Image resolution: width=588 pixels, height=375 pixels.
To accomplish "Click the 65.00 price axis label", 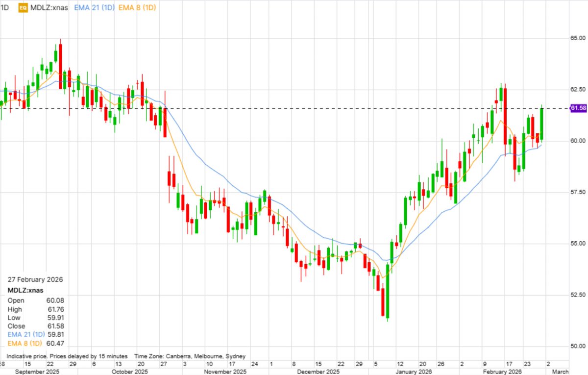I will click(579, 38).
